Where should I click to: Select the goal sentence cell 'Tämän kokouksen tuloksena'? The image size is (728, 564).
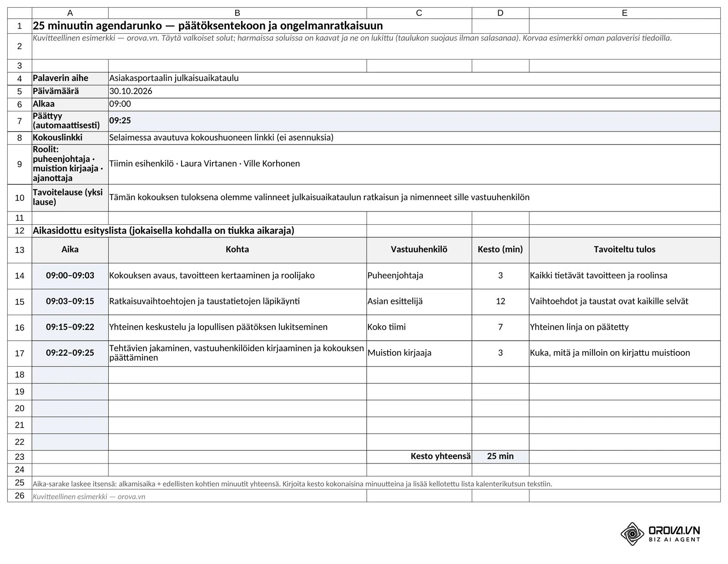tap(415, 197)
